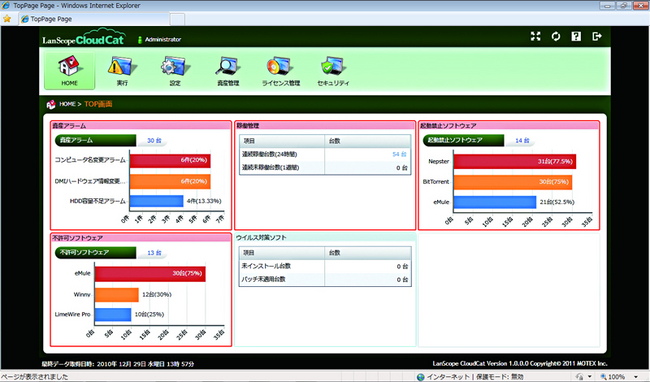Click the LanScope CloudCat logo

[x=84, y=37]
